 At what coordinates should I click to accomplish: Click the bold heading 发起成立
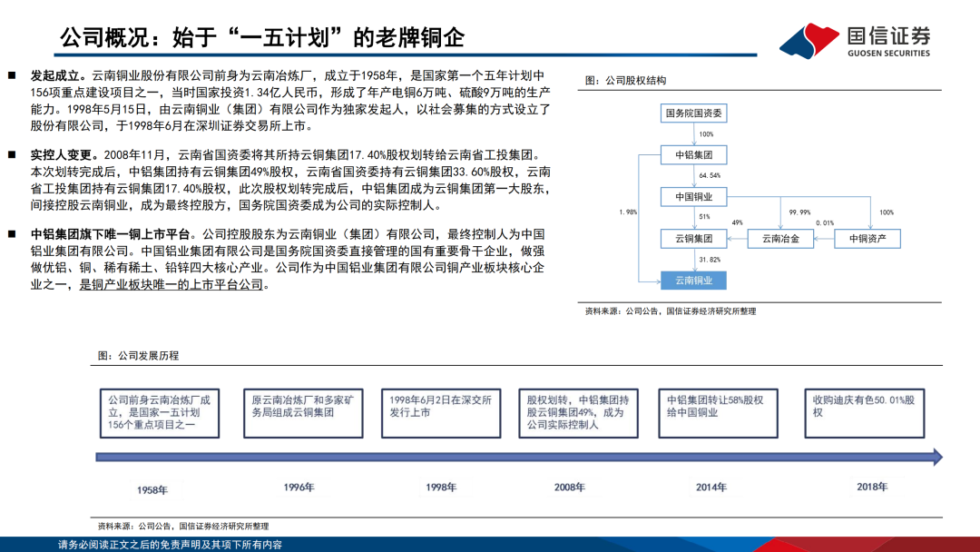[x=58, y=75]
